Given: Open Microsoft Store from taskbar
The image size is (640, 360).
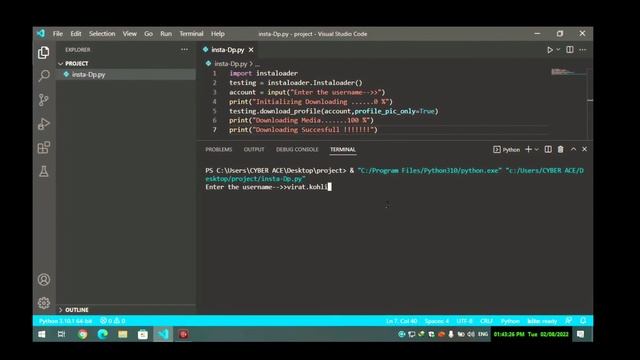Looking at the screenshot, I should tap(142, 334).
